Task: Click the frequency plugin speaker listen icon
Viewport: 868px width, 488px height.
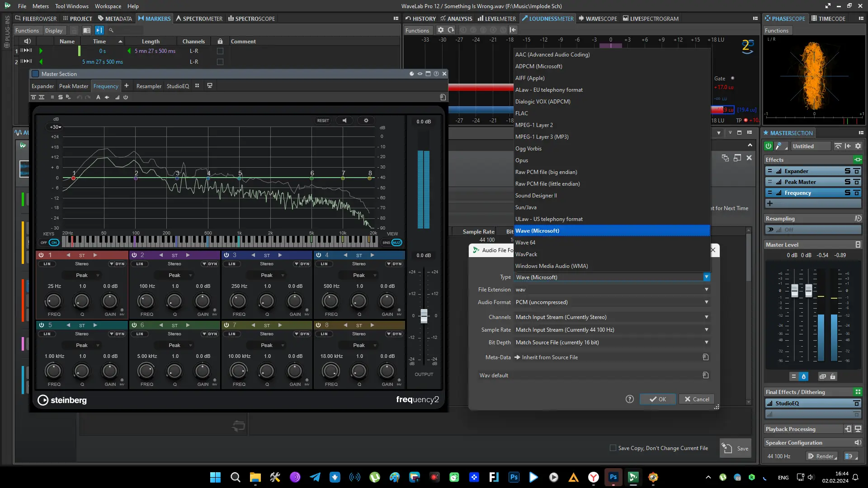Action: 344,121
